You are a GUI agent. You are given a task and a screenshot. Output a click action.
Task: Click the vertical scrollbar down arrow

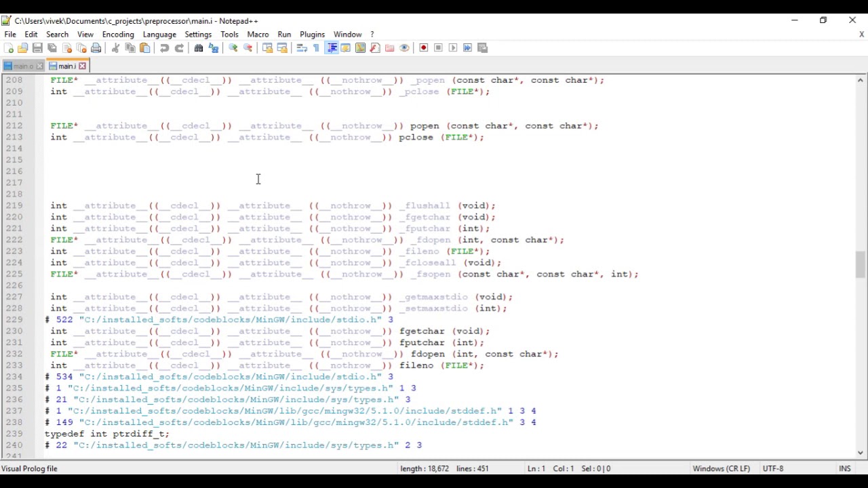click(861, 453)
